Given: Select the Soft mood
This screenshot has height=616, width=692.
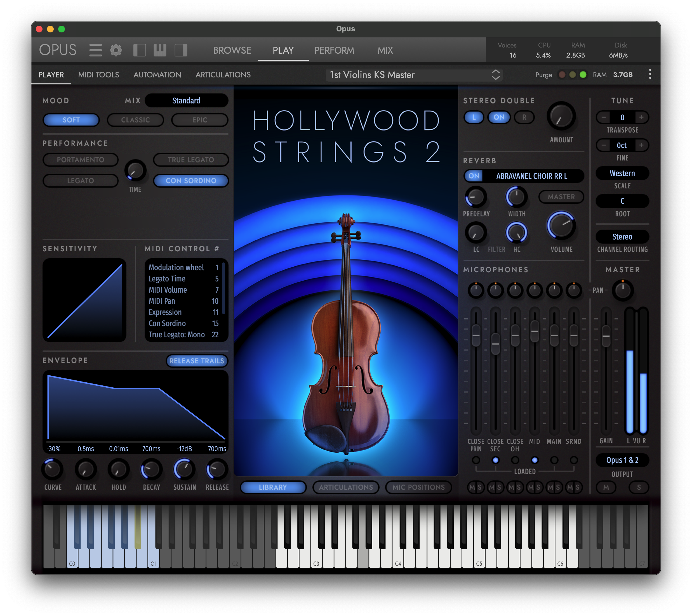Looking at the screenshot, I should click(71, 120).
